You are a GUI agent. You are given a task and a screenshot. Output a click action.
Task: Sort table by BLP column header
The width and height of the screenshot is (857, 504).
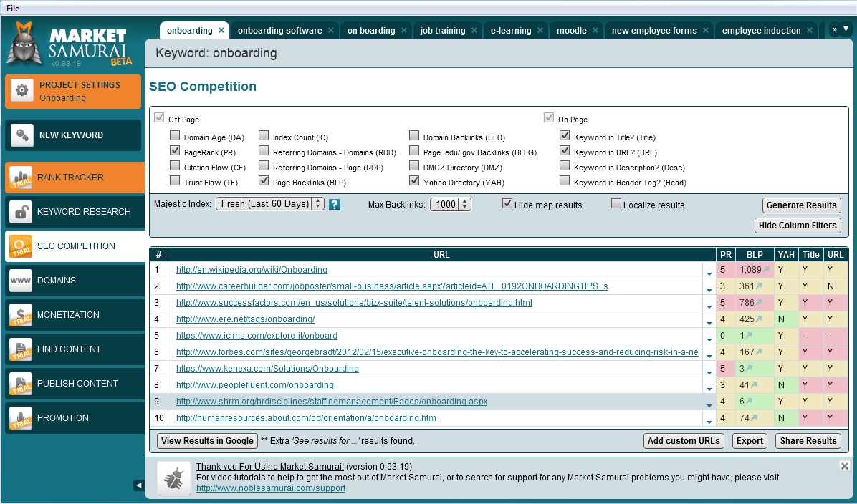point(755,254)
